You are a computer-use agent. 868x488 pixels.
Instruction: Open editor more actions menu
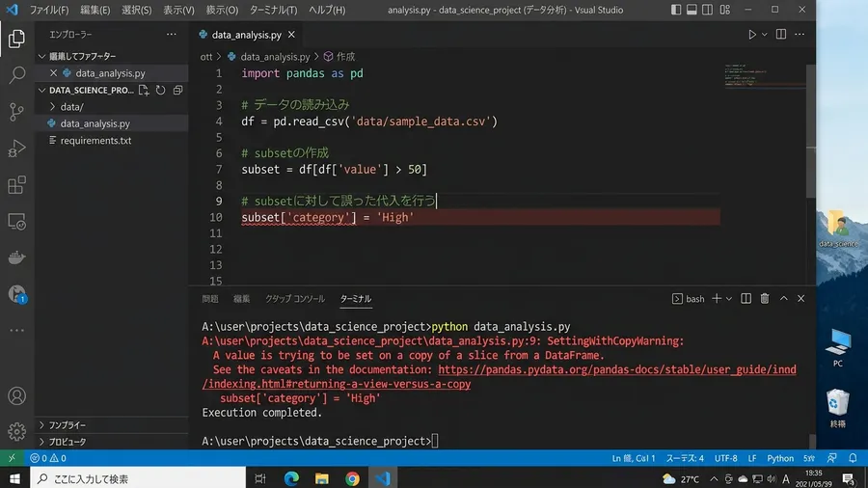(800, 35)
